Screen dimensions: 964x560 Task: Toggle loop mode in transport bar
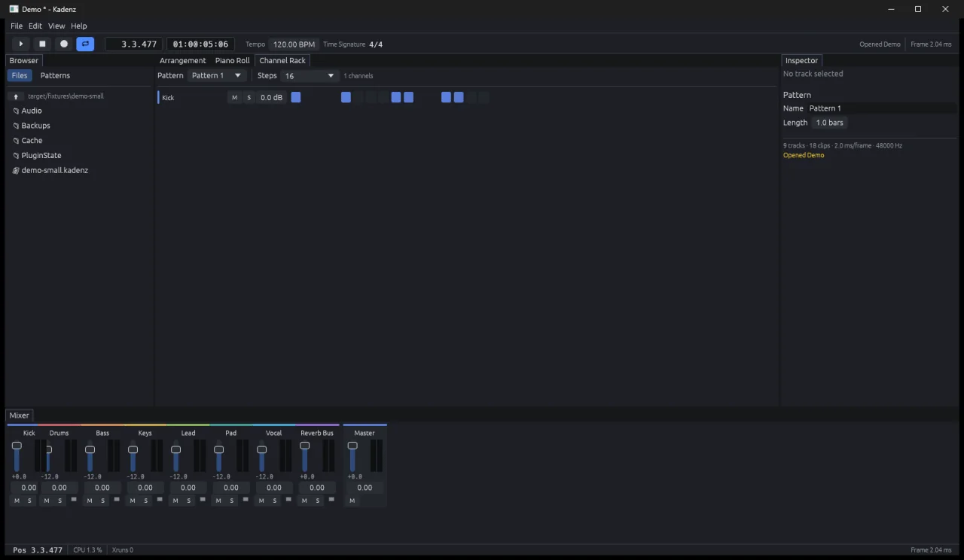click(85, 44)
